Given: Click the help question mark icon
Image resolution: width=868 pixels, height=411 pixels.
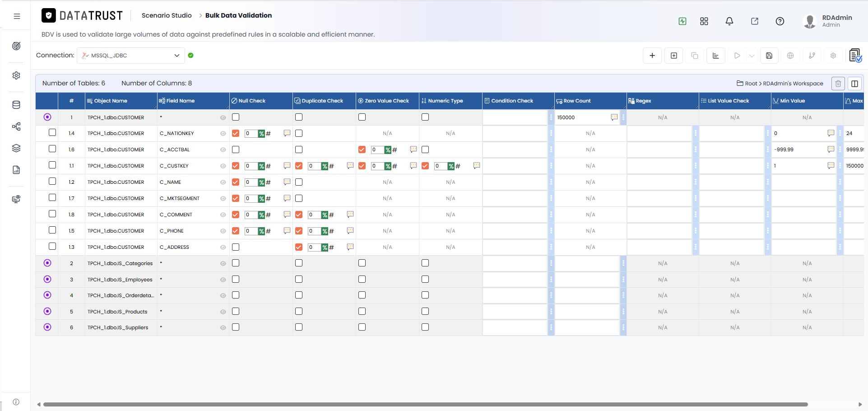Looking at the screenshot, I should coord(780,21).
